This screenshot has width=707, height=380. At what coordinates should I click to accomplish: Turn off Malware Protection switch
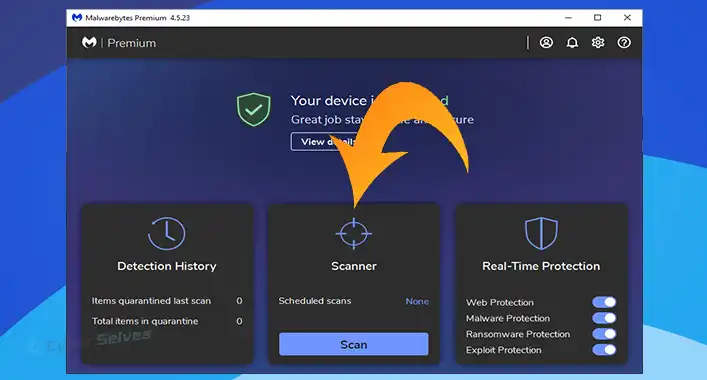tap(604, 318)
